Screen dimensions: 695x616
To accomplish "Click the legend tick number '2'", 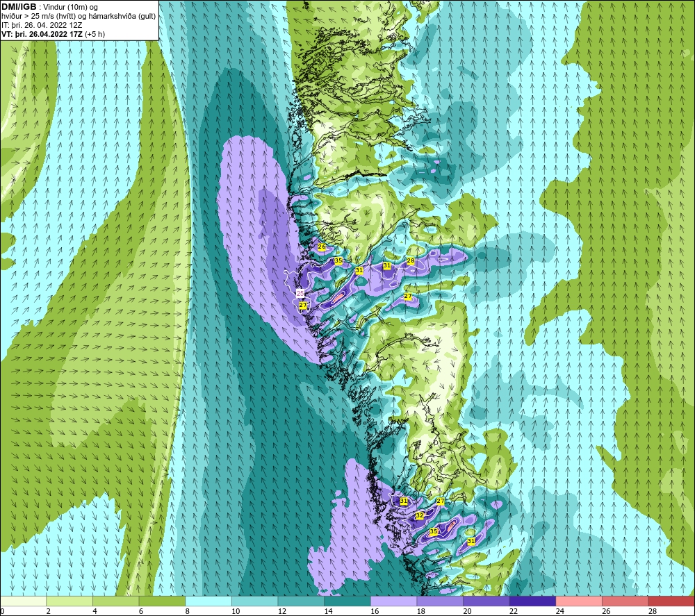I will [49, 612].
